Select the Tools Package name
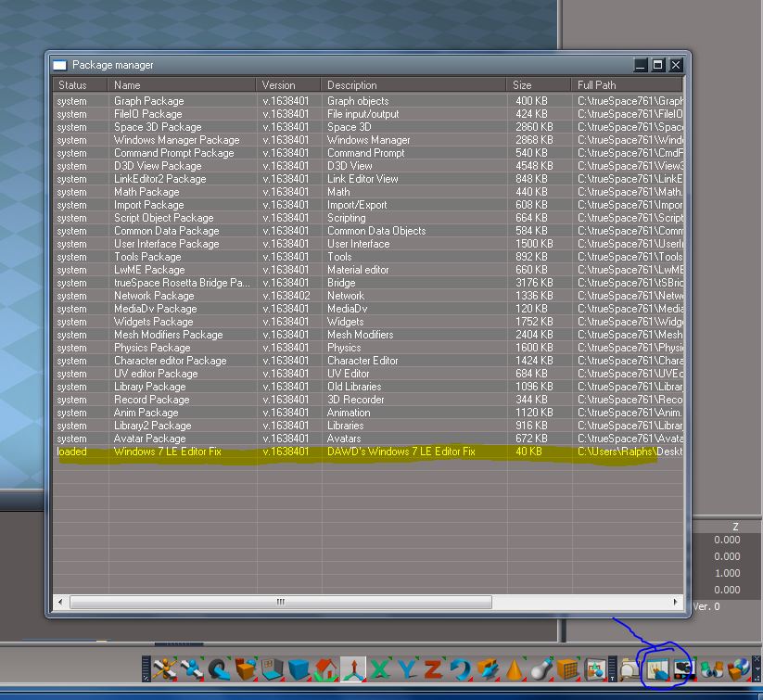The height and width of the screenshot is (700, 763). tap(147, 257)
